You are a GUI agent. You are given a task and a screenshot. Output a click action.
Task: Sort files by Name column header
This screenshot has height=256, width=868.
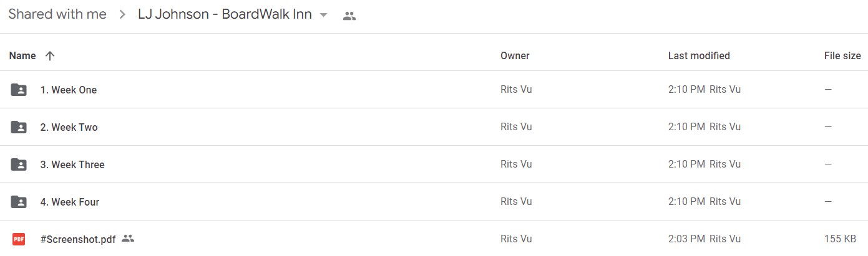point(22,55)
